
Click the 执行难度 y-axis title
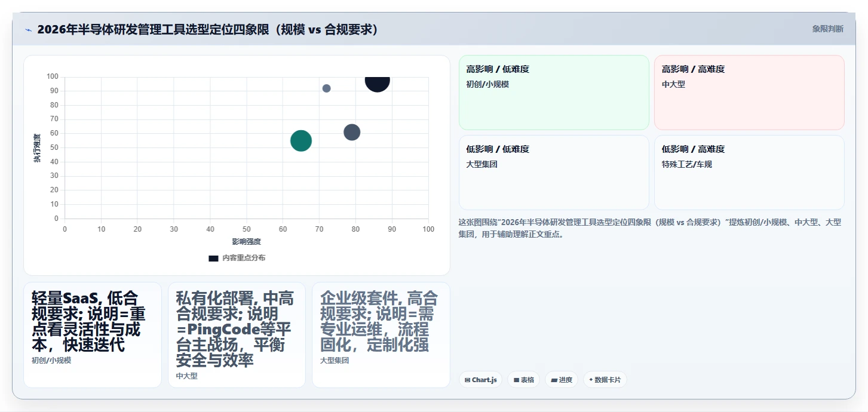[37, 148]
